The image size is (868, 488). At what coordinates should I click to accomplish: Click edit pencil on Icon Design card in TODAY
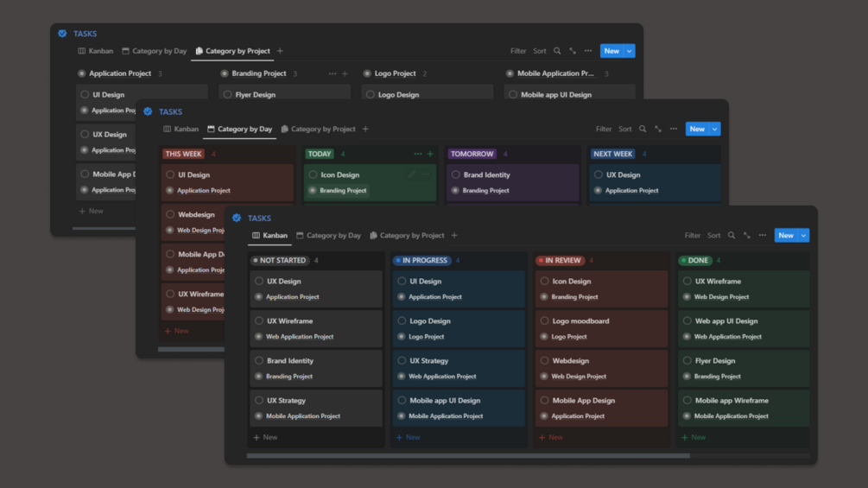click(x=412, y=174)
